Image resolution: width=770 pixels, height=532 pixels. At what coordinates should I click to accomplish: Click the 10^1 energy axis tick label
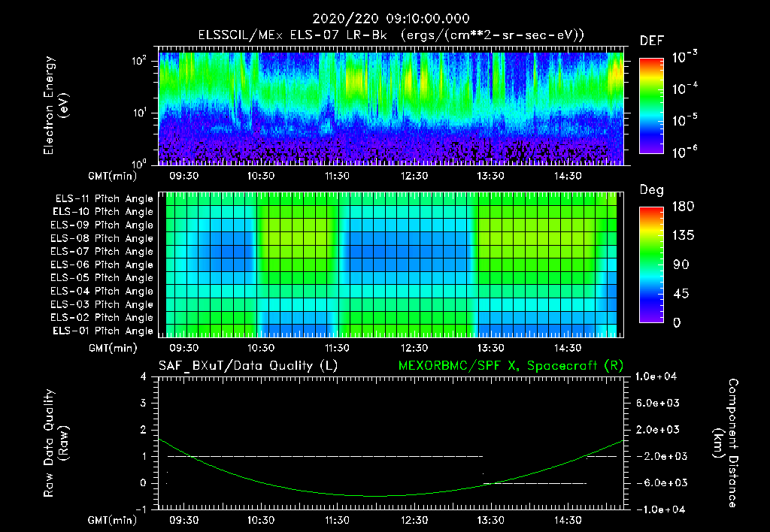[139, 113]
